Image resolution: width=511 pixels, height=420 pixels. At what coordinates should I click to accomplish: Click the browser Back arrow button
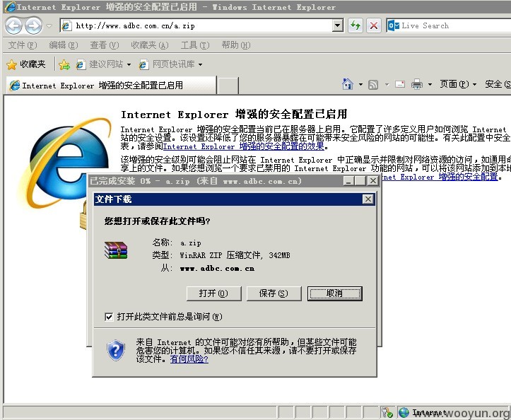(x=13, y=25)
